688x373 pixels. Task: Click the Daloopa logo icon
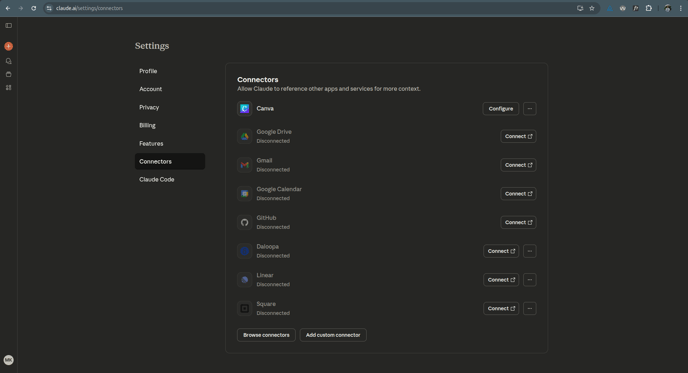pos(244,251)
